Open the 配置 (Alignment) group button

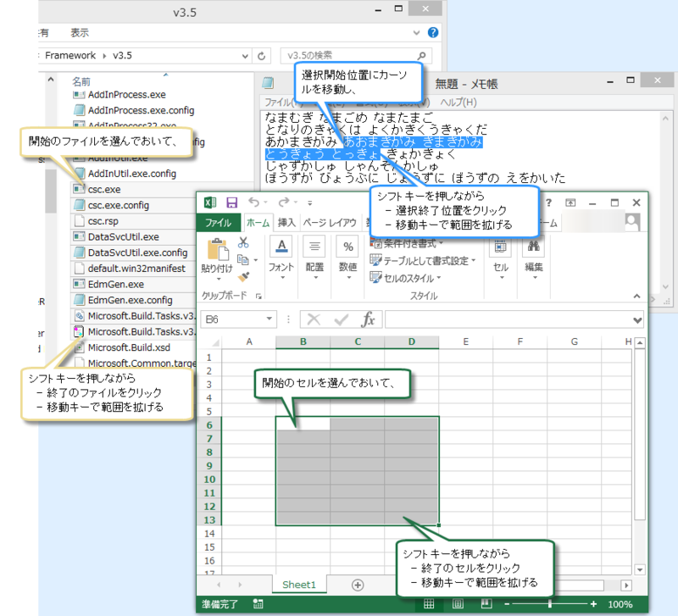click(314, 258)
